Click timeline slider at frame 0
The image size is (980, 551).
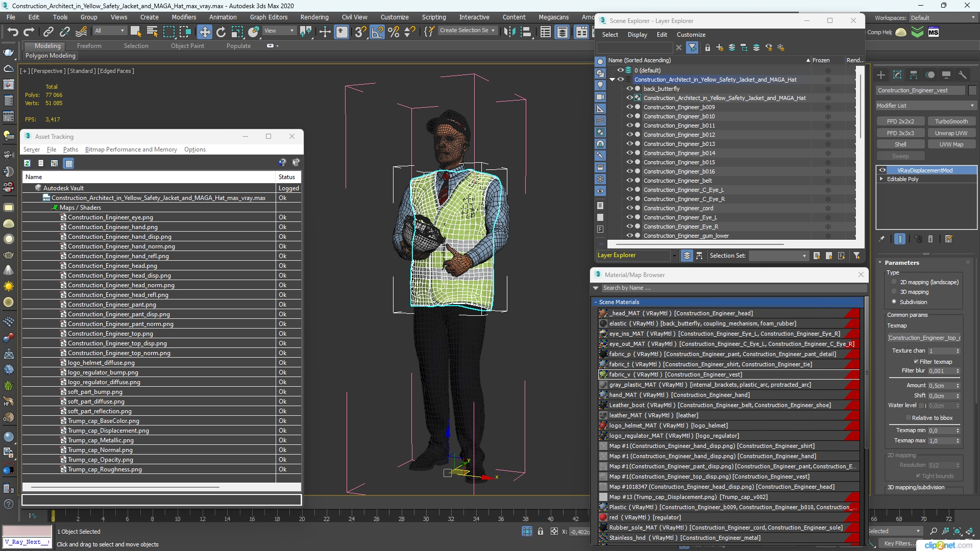pyautogui.click(x=53, y=516)
